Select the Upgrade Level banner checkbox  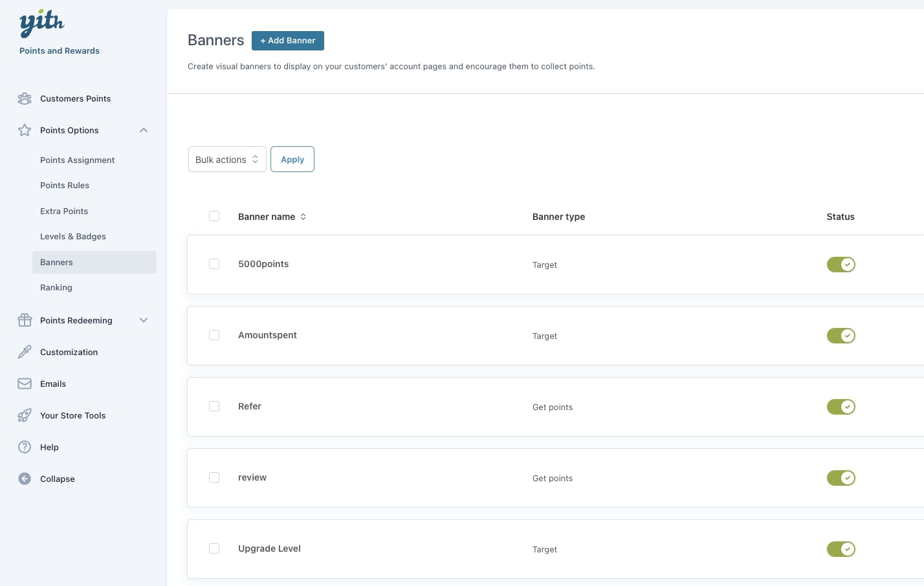coord(214,548)
